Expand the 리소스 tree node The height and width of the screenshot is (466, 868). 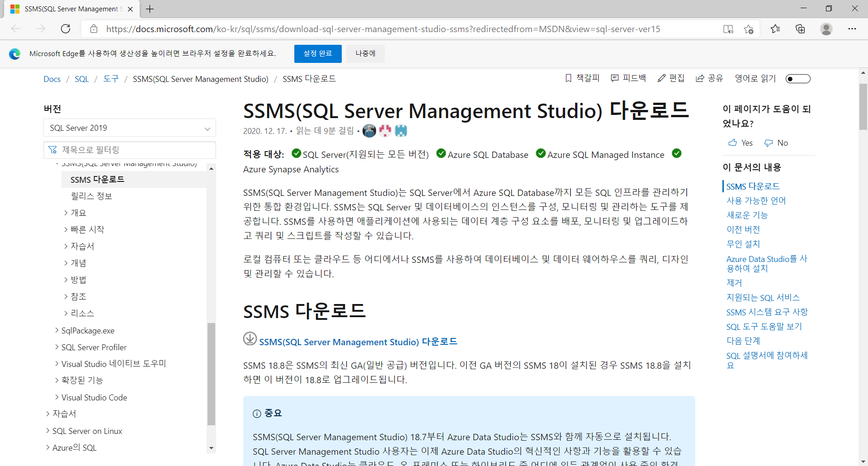(66, 313)
